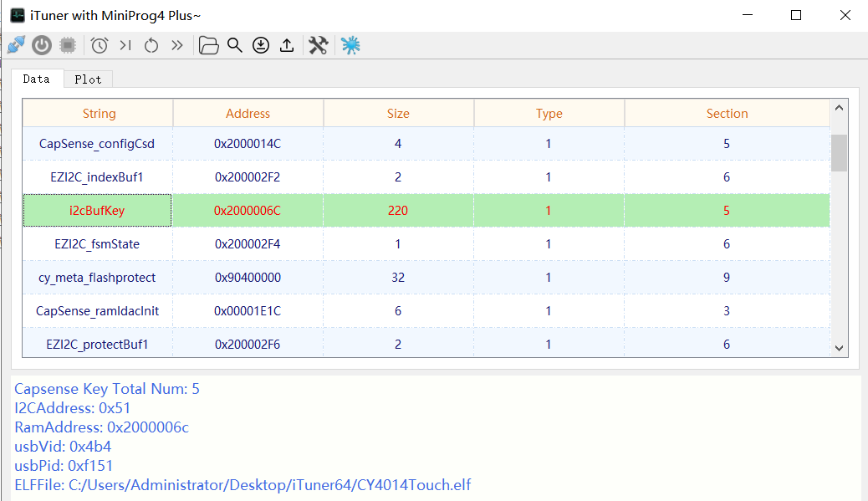The image size is (868, 501).
Task: Sort by the Size column header
Action: point(399,114)
